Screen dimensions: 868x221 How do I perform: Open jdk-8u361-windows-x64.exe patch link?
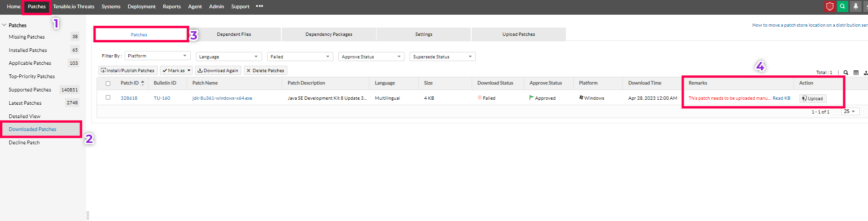click(x=222, y=98)
